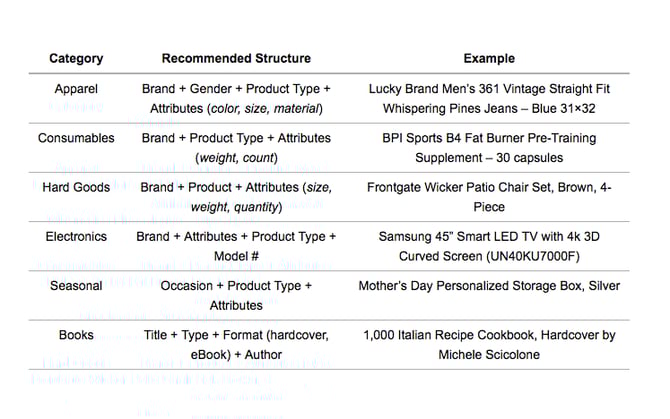
Task: Click the Samsung 45" Smart LED TV example
Action: tap(489, 246)
